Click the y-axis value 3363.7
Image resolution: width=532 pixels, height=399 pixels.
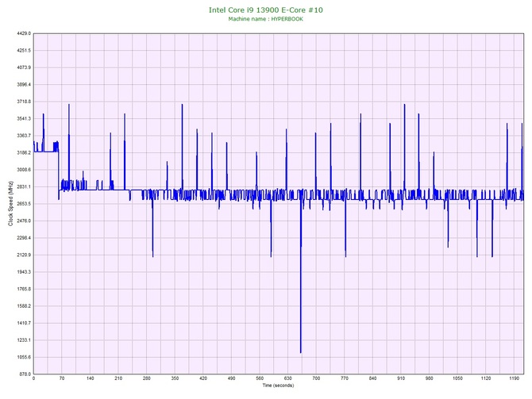pyautogui.click(x=24, y=136)
